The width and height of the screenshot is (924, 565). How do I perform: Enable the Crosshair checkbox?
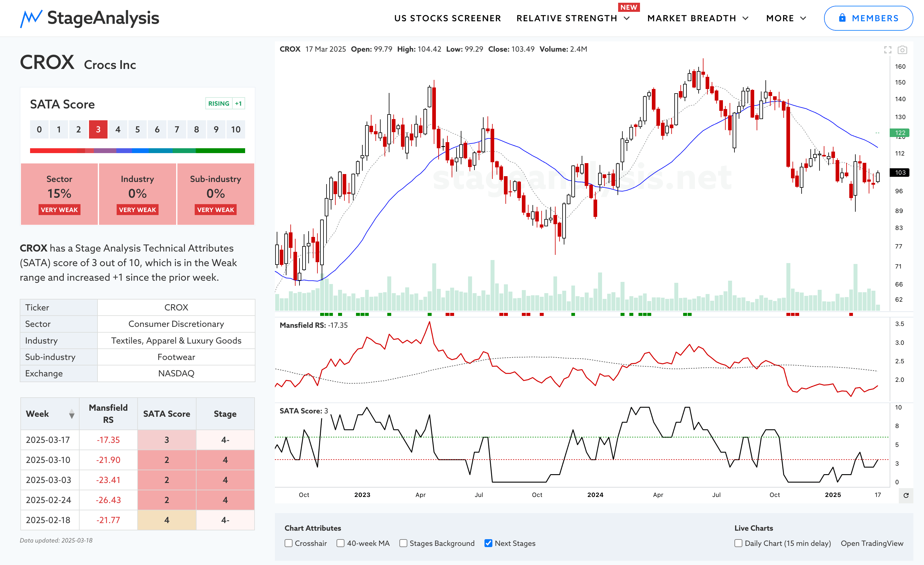(288, 543)
